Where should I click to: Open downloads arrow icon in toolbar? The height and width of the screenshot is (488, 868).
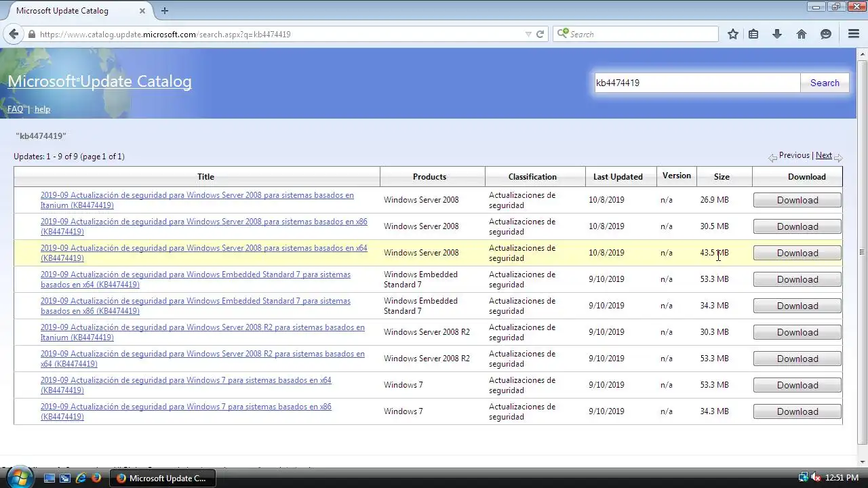coord(777,34)
